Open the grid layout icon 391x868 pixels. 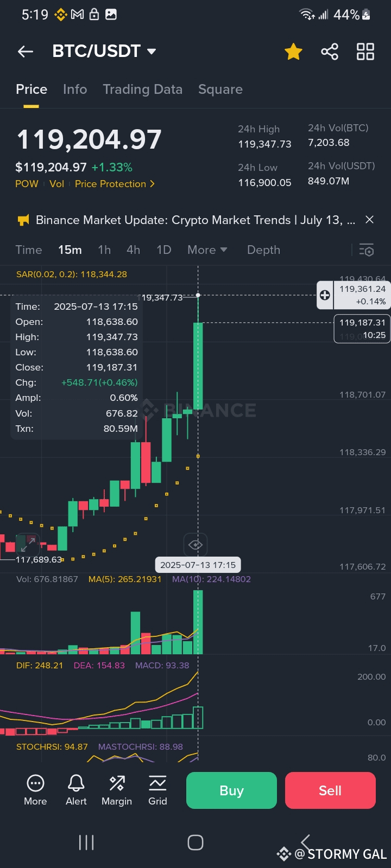(x=365, y=52)
